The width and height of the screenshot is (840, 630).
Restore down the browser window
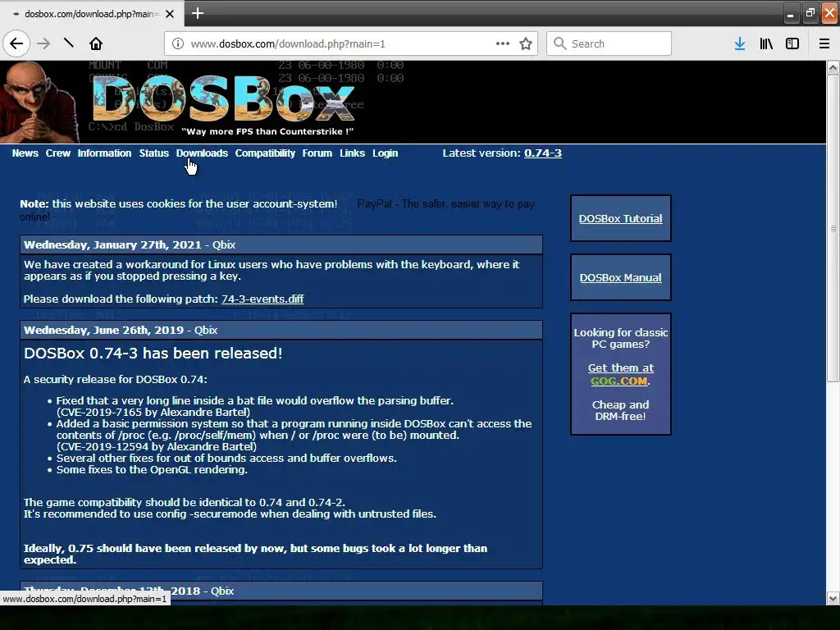[x=810, y=13]
